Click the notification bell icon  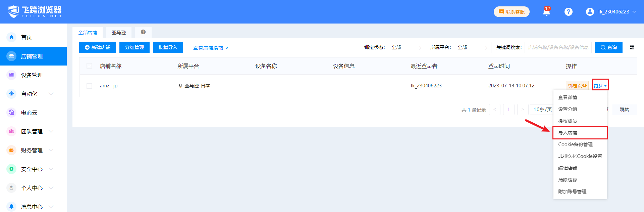tap(546, 12)
